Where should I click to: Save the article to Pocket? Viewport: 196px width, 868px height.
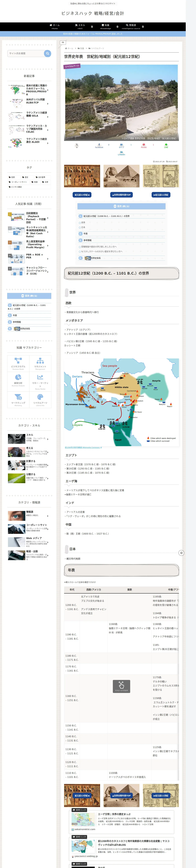(144, 146)
